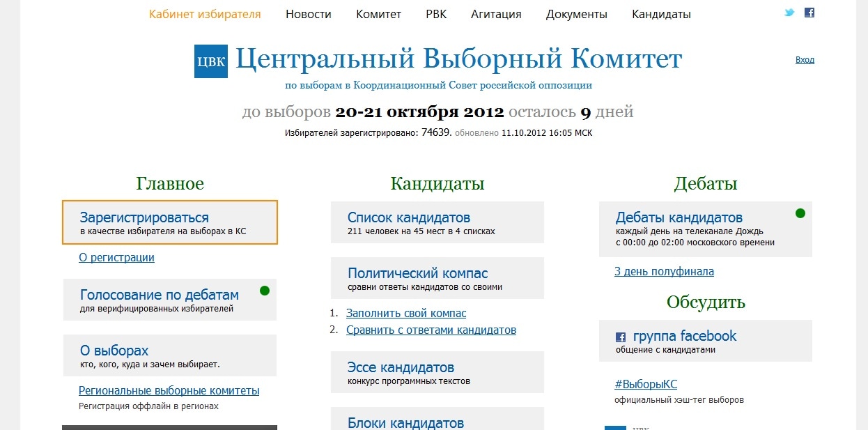Viewport: 868px width, 430px height.
Task: Open Документы menu item
Action: tap(576, 14)
